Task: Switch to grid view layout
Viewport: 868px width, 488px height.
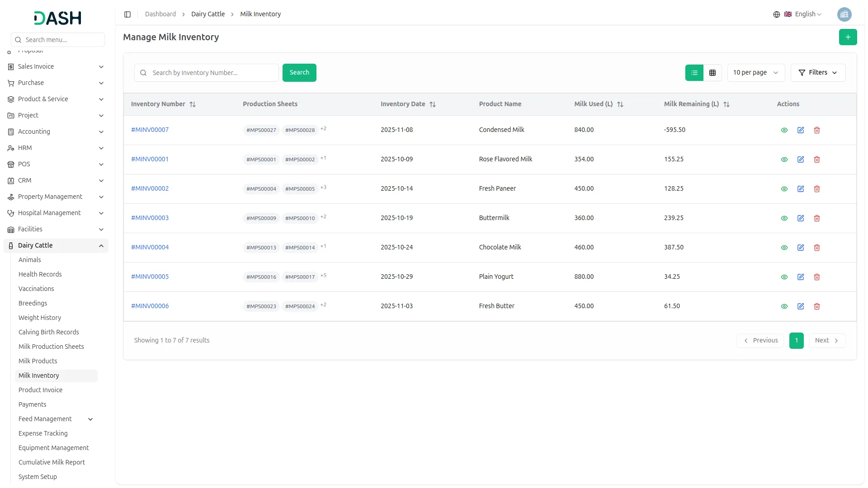Action: (712, 73)
